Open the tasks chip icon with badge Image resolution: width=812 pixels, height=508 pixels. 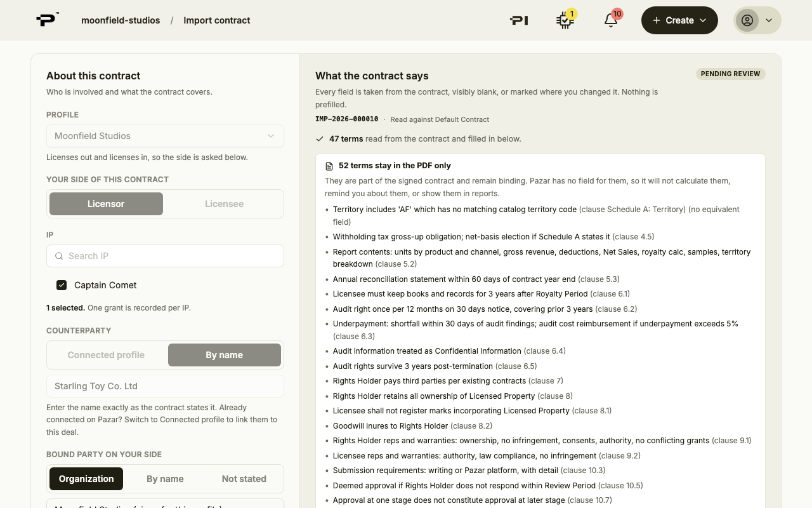[565, 20]
